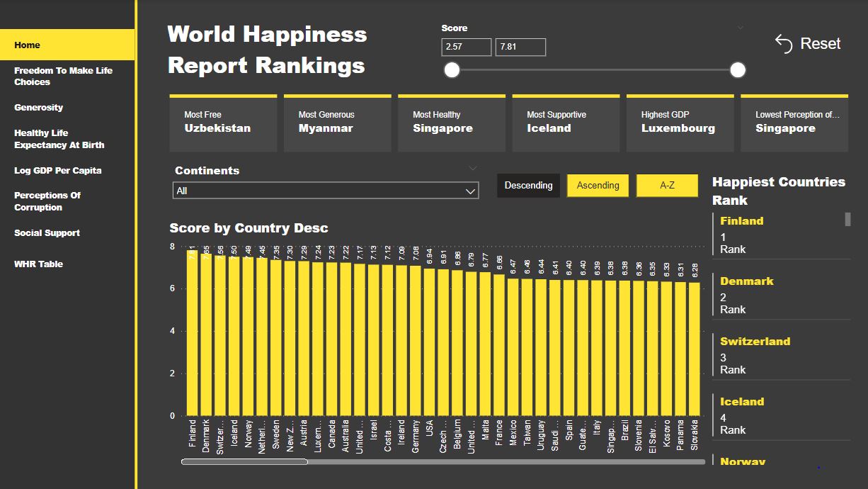Select the France bar in the chart

coord(499,345)
